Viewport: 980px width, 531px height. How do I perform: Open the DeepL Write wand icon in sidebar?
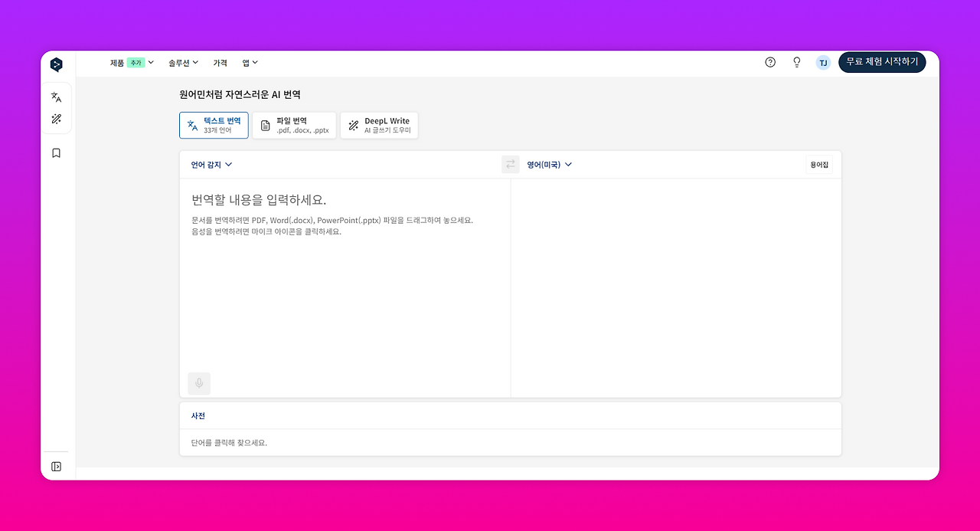pyautogui.click(x=56, y=120)
